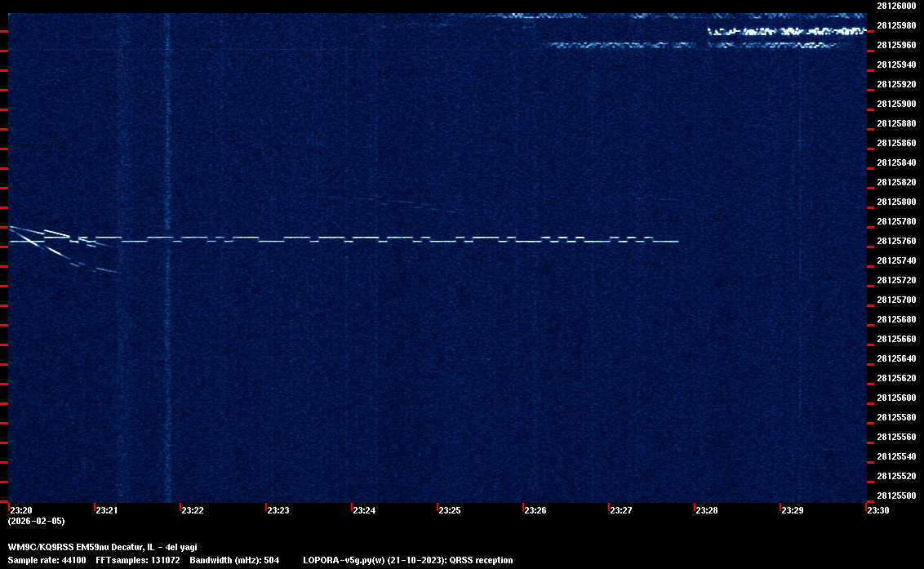Click the (2026-02-05) date text
924x569 pixels.
tap(36, 521)
